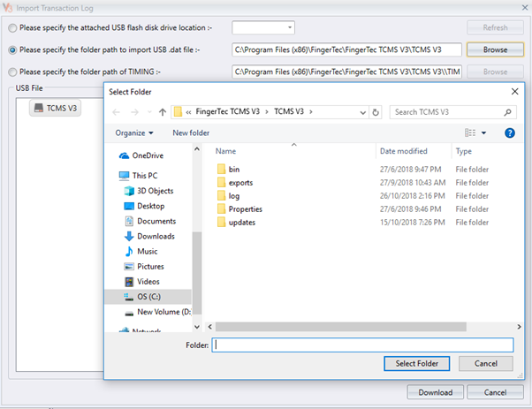Select the Properties folder
The image size is (532, 409).
pyautogui.click(x=239, y=209)
